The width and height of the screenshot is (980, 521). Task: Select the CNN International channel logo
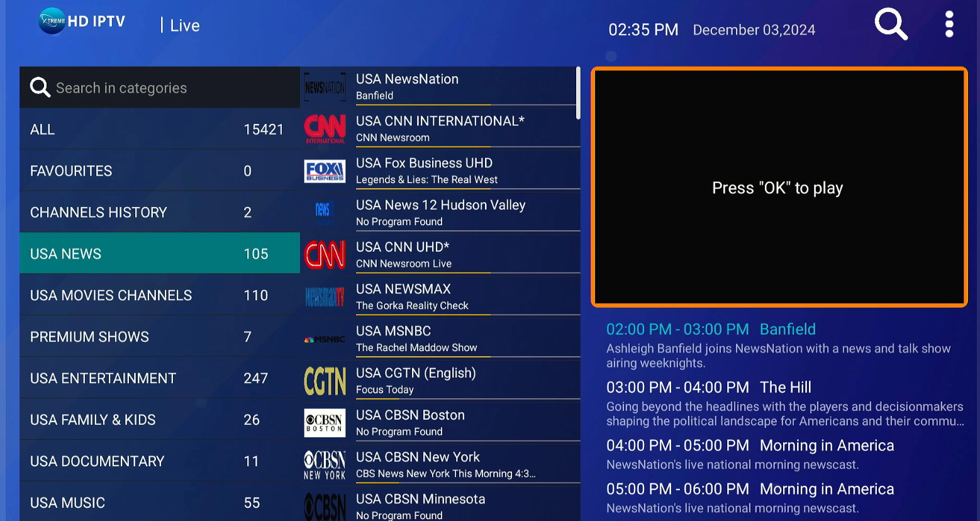click(325, 129)
